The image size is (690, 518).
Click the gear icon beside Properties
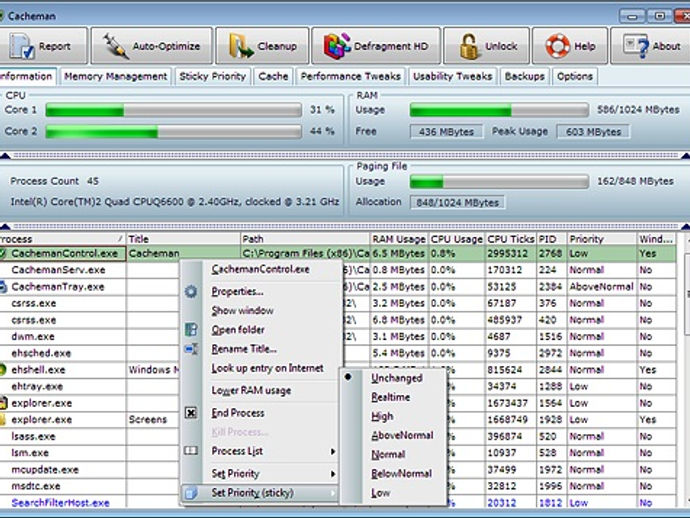click(191, 291)
